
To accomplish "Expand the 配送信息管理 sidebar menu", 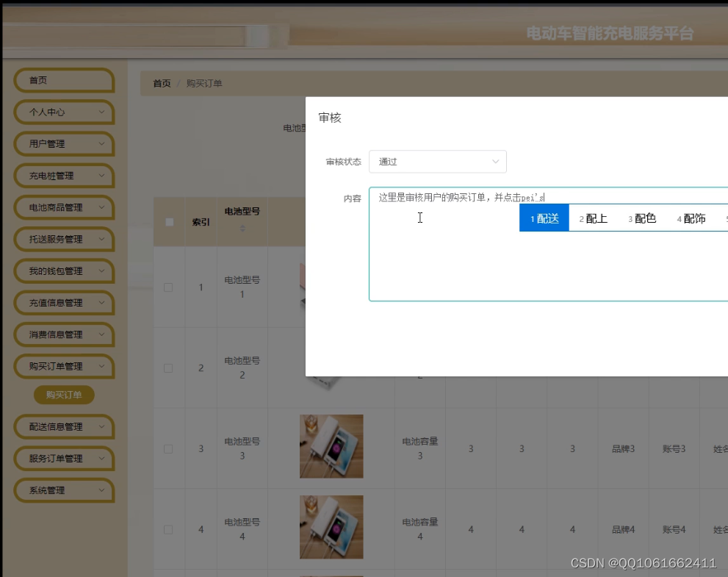I will click(64, 426).
